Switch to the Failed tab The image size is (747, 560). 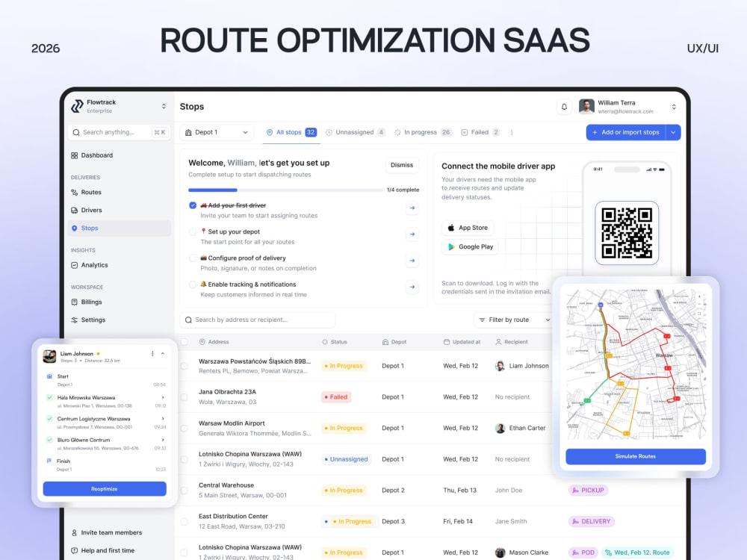(x=480, y=132)
